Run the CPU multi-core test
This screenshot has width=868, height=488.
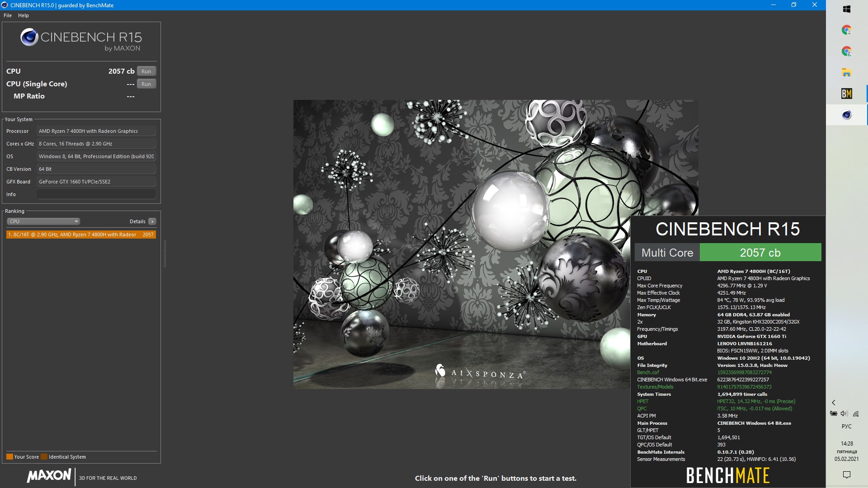click(x=146, y=71)
